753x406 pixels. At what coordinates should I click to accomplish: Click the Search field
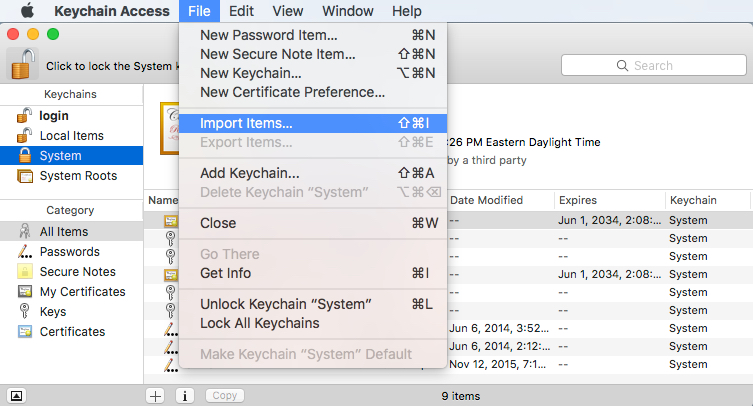click(x=654, y=65)
